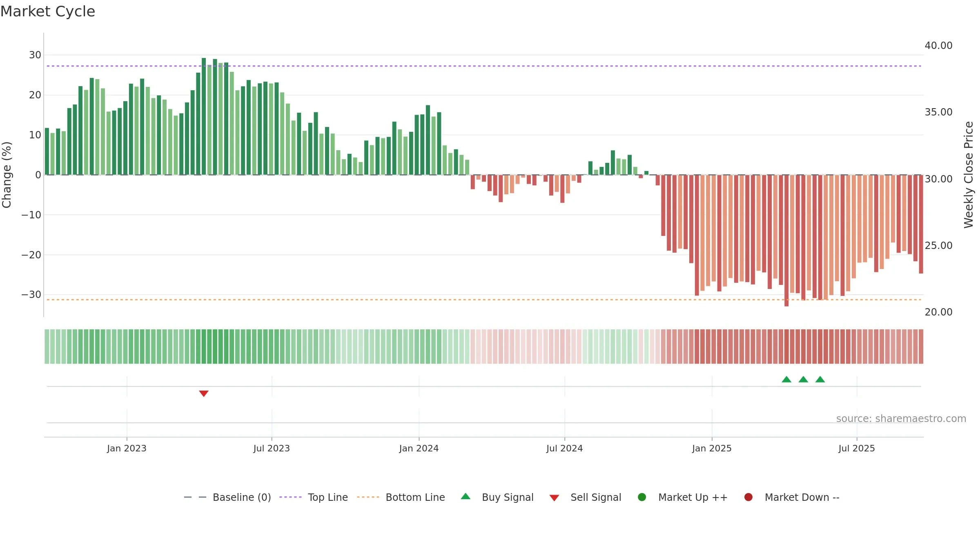Select the last green buy signal marker

pos(820,379)
